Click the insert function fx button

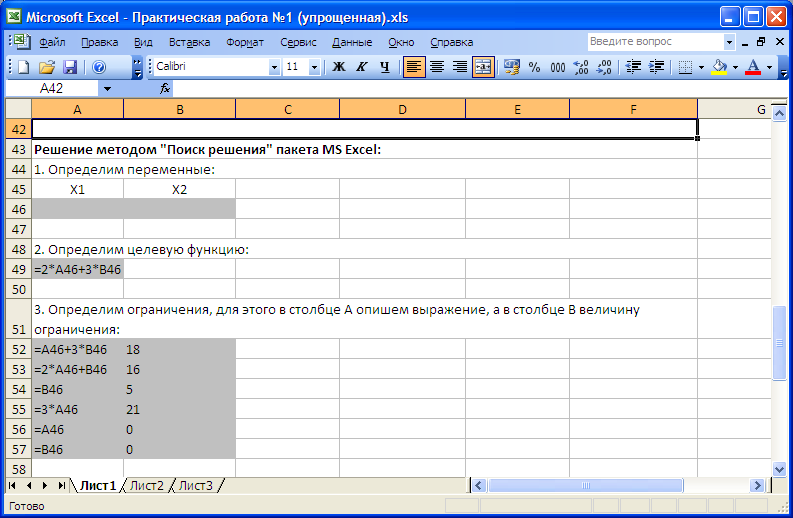[165, 89]
